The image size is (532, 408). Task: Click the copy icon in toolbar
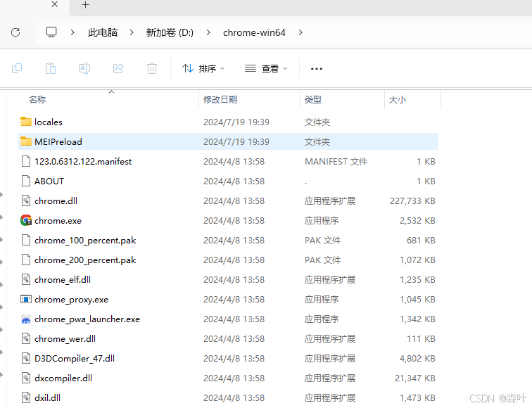pyautogui.click(x=17, y=68)
